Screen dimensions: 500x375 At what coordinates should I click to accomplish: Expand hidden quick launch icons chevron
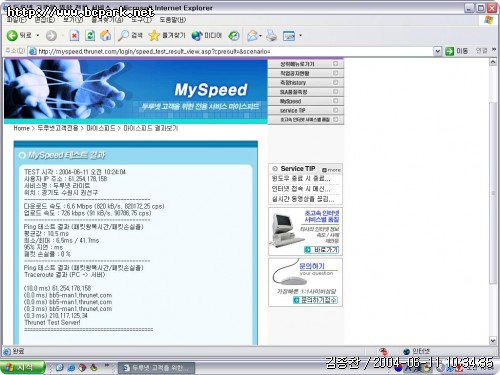(x=107, y=366)
